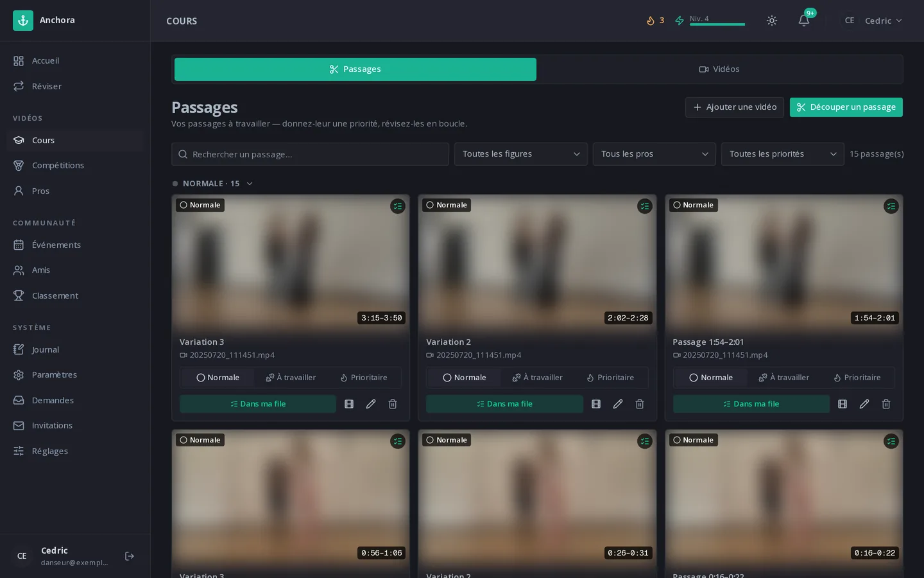Image resolution: width=924 pixels, height=578 pixels.
Task: Go to Accueil in sidebar
Action: click(75, 61)
